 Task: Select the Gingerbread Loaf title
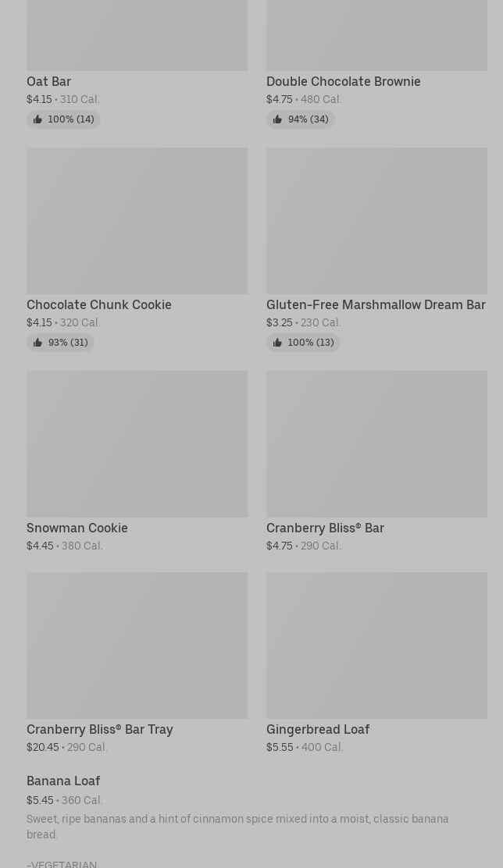[317, 729]
